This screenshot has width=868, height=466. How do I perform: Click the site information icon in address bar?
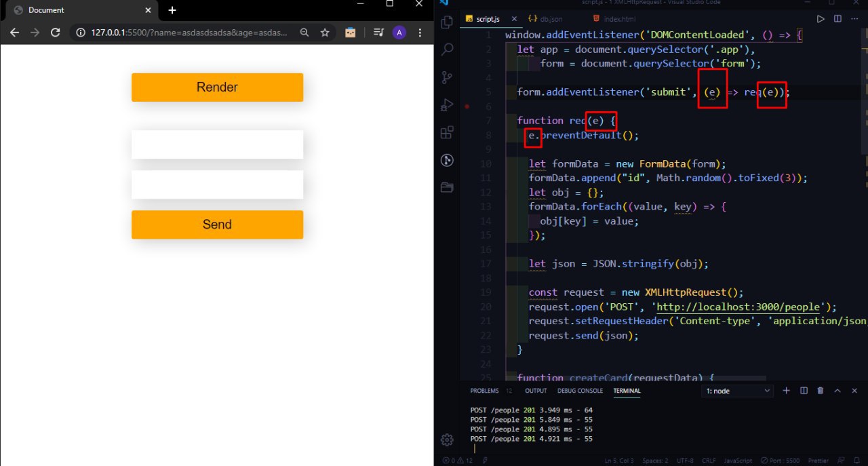(x=81, y=33)
